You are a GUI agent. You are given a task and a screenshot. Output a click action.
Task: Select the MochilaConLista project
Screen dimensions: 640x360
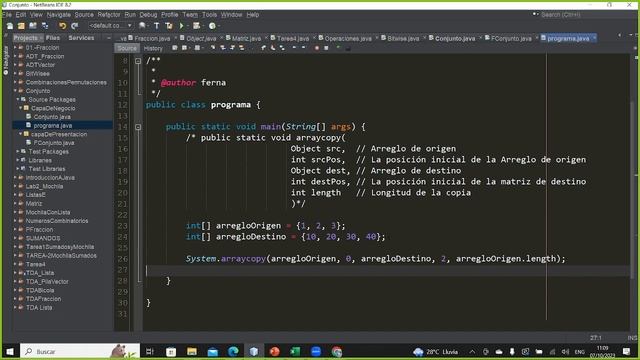pyautogui.click(x=48, y=212)
